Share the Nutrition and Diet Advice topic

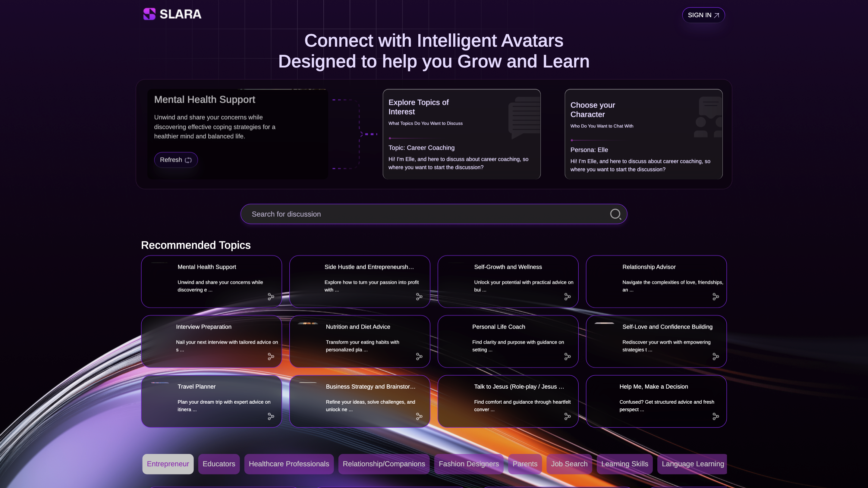(419, 357)
